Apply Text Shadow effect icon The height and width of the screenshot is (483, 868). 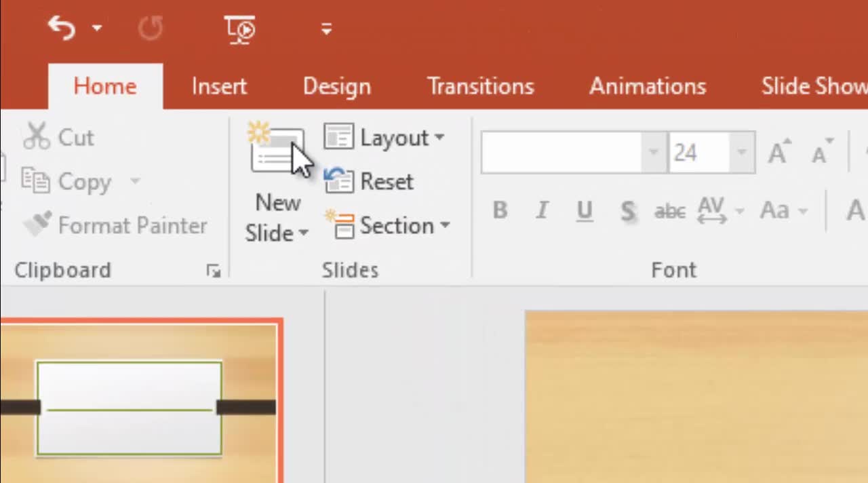click(627, 211)
